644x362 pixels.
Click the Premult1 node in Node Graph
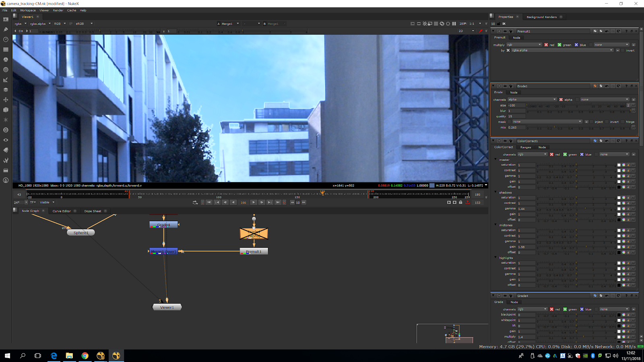(254, 251)
